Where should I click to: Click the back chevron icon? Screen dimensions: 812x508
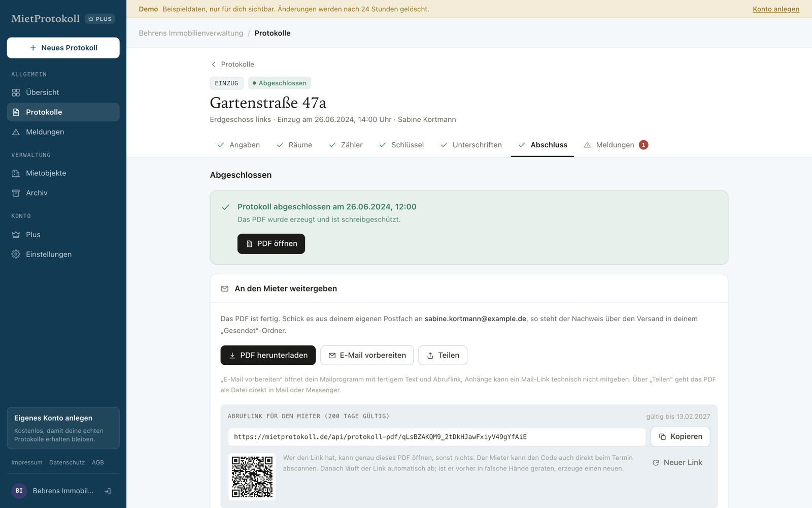214,65
